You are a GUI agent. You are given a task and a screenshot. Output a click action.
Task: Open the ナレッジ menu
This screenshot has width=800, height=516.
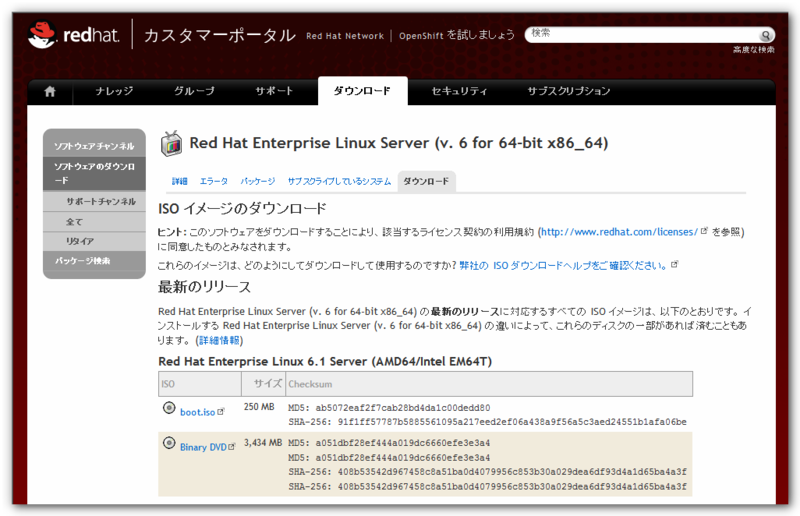[x=114, y=91]
